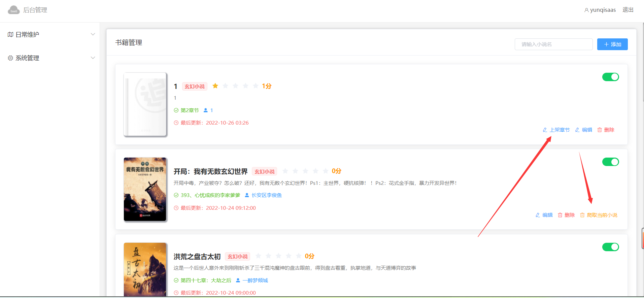The width and height of the screenshot is (644, 298).
Task: Click 退出 to log out
Action: [628, 10]
